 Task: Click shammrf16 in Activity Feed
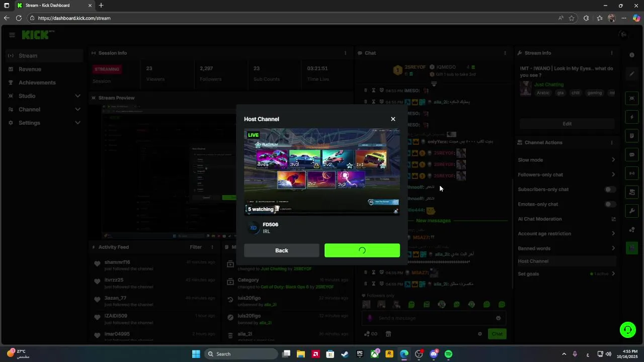(x=117, y=262)
